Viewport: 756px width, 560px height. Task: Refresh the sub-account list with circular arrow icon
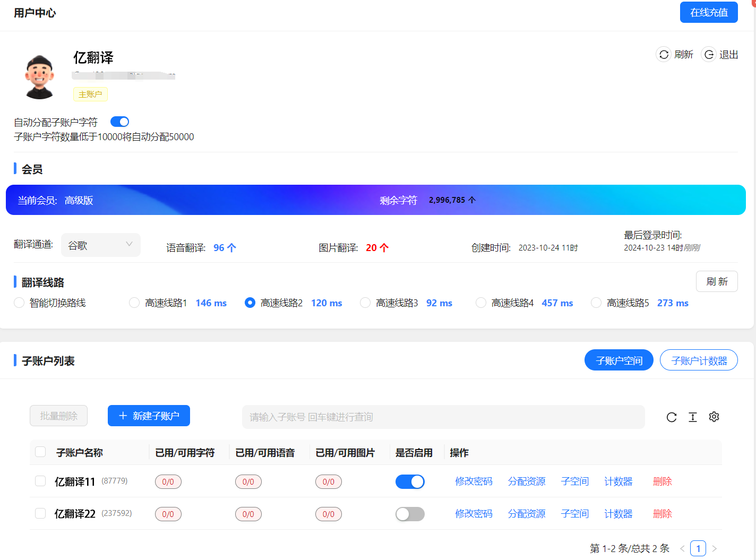(671, 417)
